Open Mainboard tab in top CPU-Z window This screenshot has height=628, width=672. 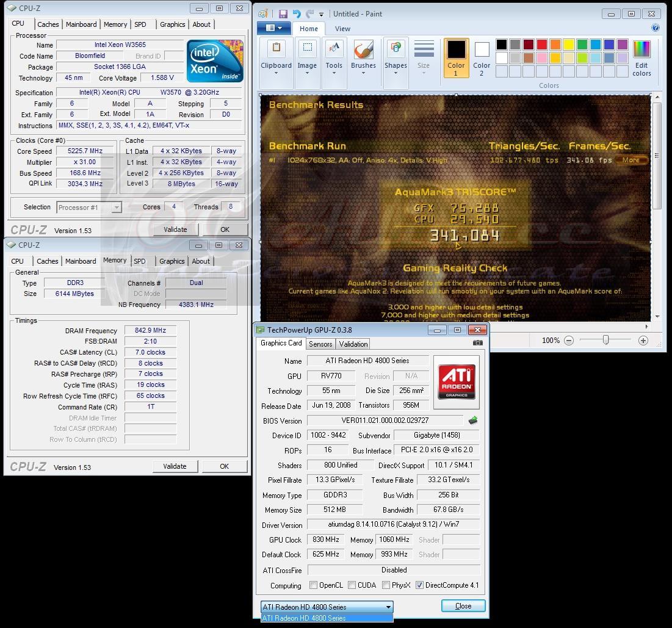(81, 24)
